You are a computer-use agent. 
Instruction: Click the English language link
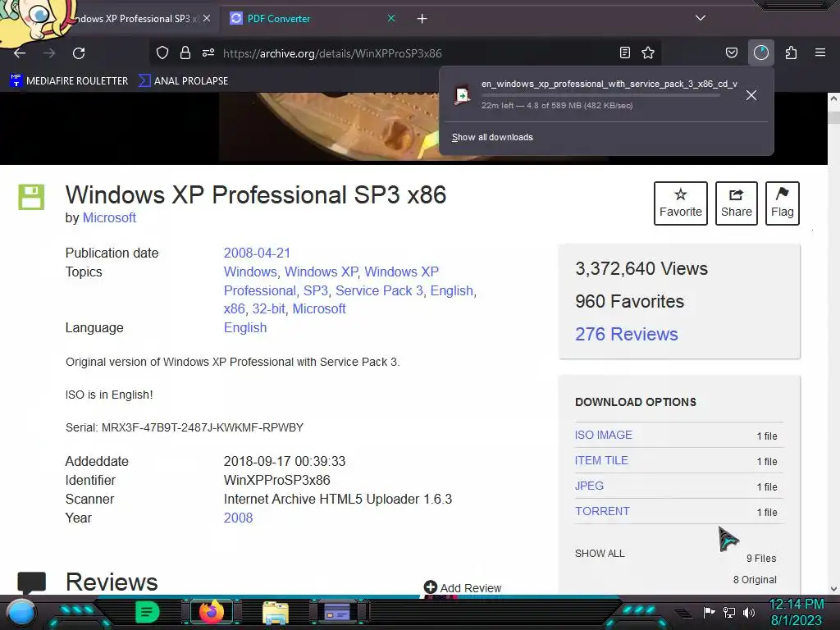tap(244, 327)
